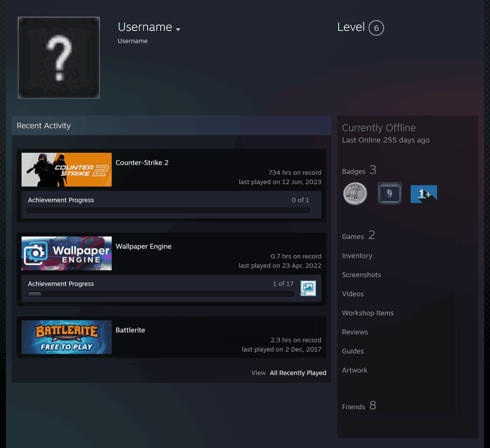Expand the Username dropdown arrow
The height and width of the screenshot is (448, 490).
pos(178,29)
